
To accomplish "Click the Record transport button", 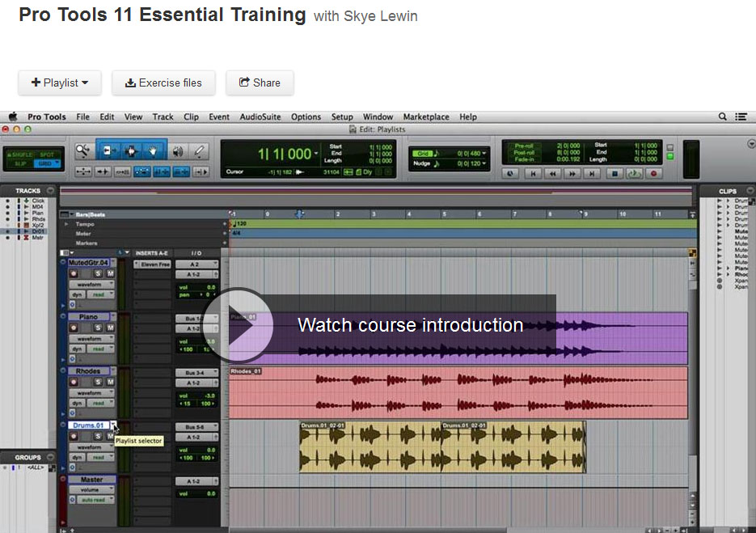I will click(654, 173).
